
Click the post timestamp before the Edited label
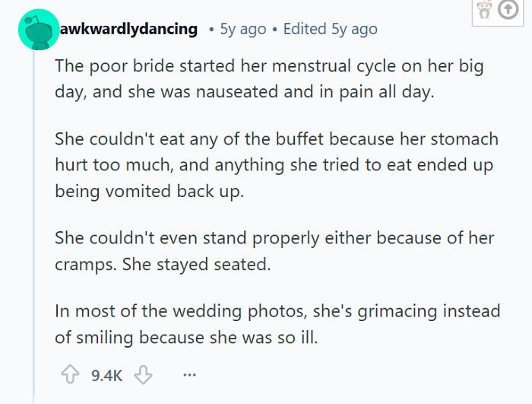click(x=242, y=30)
